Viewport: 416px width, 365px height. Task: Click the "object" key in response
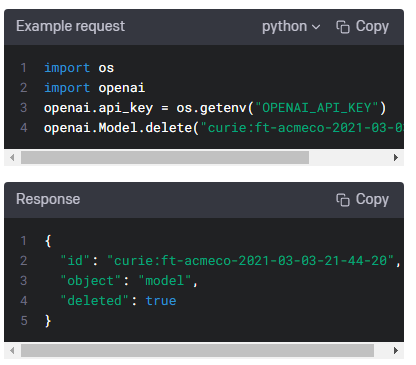tap(90, 281)
